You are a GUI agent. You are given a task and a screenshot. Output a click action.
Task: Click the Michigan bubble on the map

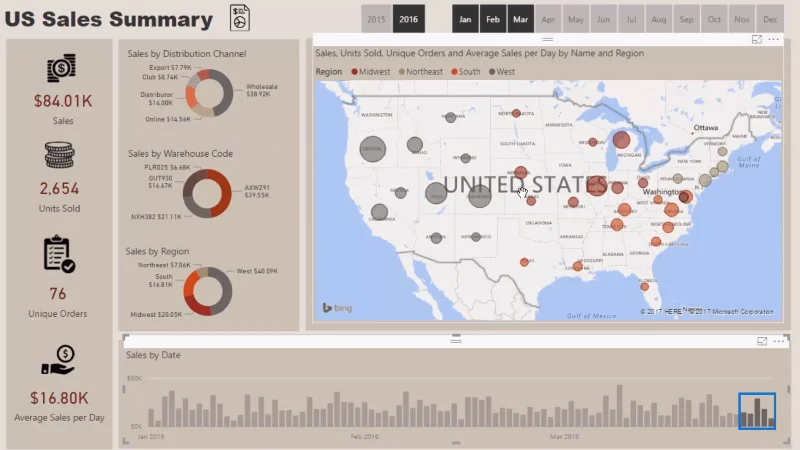tap(621, 140)
